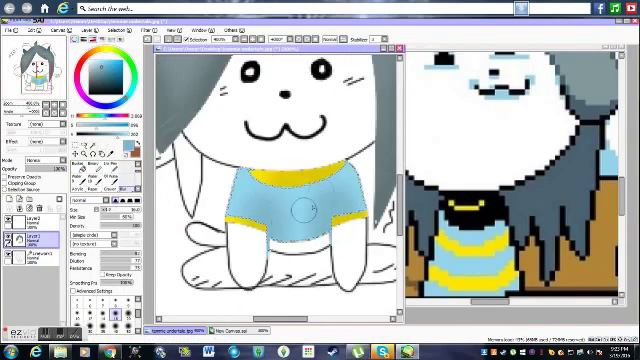Open the Texture dropdown
640x360 pixels.
click(47, 124)
